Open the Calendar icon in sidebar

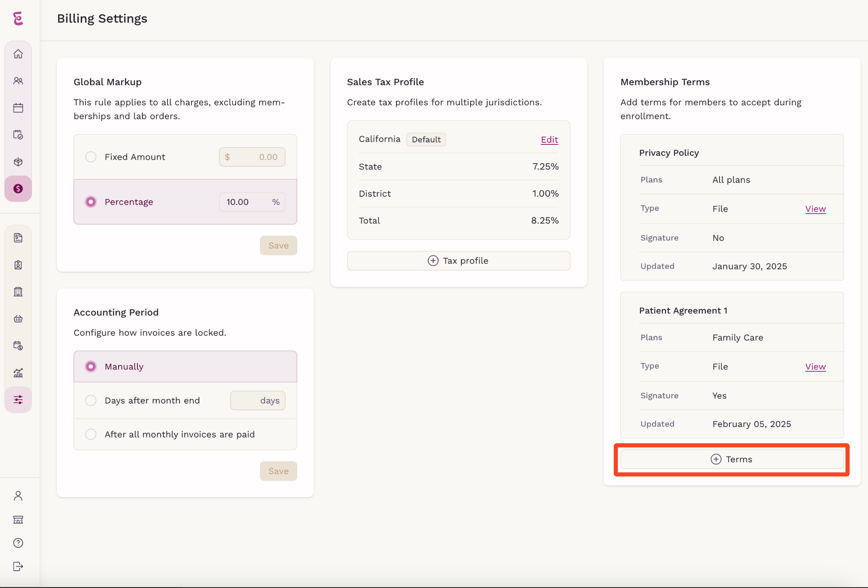(18, 108)
